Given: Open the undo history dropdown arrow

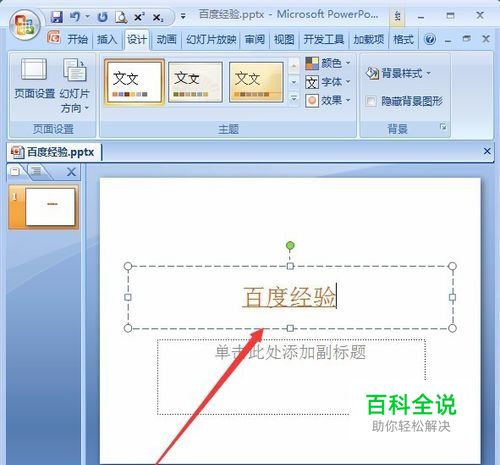Looking at the screenshot, I should pyautogui.click(x=88, y=16).
